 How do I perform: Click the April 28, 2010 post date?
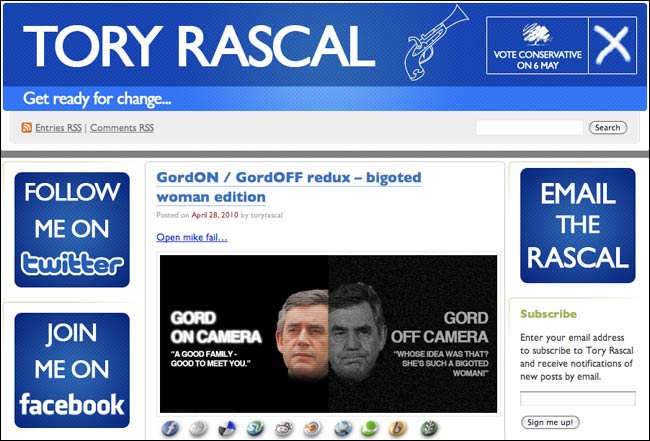[x=215, y=215]
